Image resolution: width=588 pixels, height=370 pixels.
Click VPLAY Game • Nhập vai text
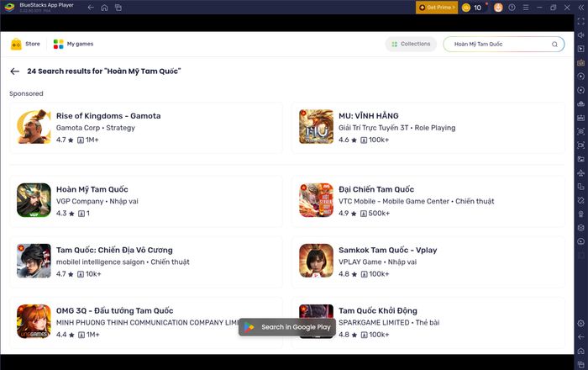tap(378, 262)
